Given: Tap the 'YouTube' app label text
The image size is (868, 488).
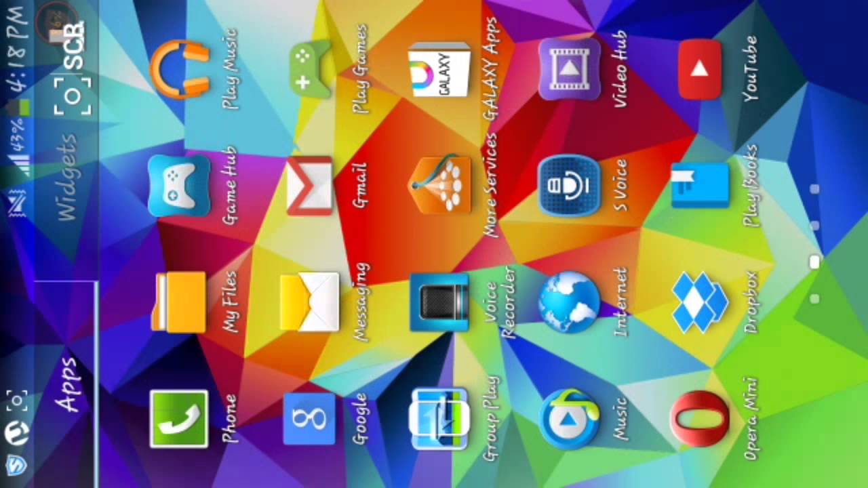Looking at the screenshot, I should pos(751,69).
